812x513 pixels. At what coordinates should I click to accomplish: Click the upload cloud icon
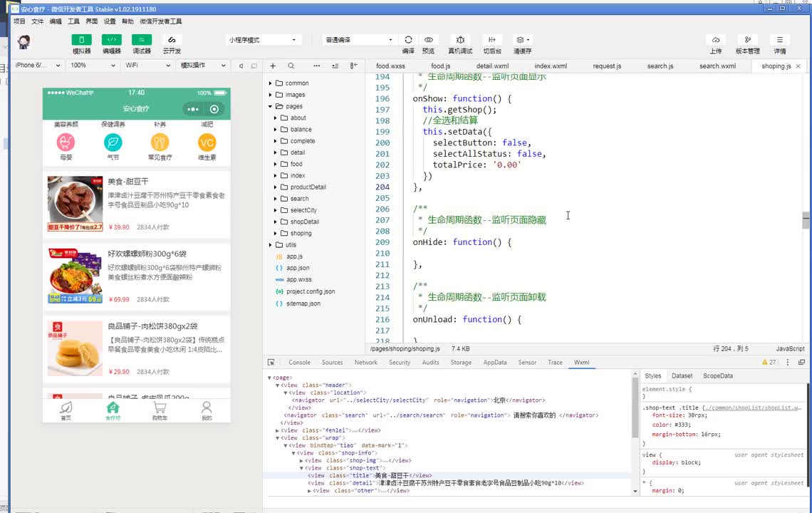coord(716,40)
